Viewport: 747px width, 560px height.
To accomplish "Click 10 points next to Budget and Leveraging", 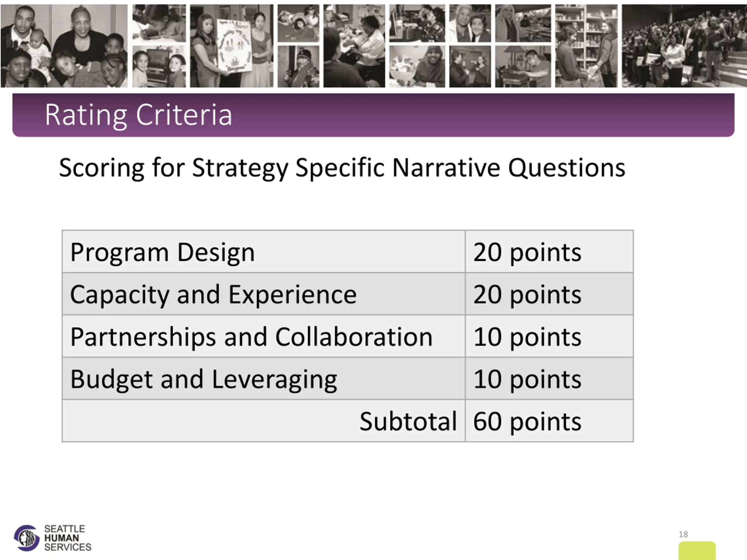I will [527, 379].
